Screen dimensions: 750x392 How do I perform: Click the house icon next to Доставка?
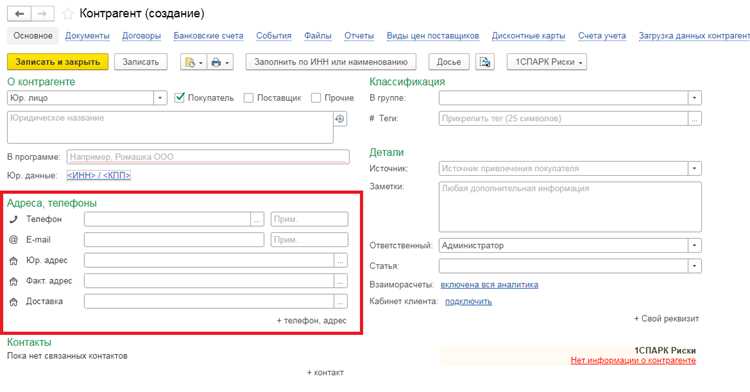(x=13, y=302)
